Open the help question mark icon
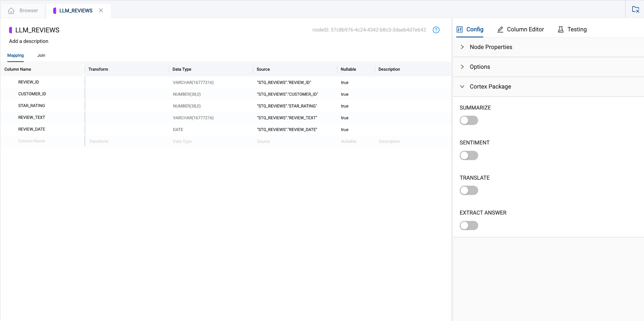This screenshot has height=321, width=644. (436, 30)
